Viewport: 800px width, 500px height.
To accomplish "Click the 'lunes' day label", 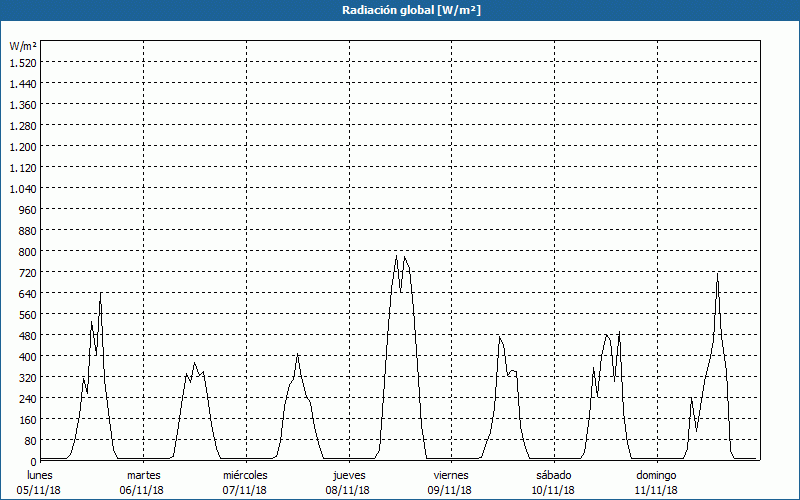I will [40, 475].
